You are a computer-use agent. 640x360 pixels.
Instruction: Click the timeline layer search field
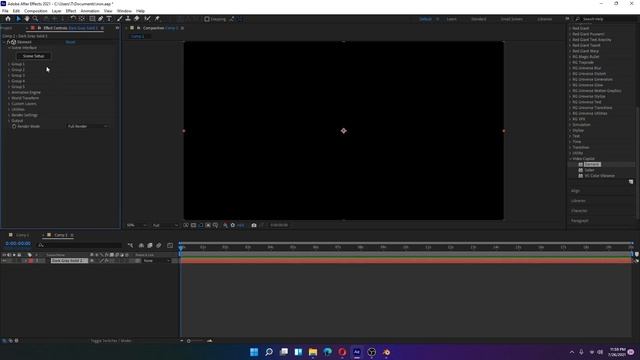pyautogui.click(x=80, y=245)
